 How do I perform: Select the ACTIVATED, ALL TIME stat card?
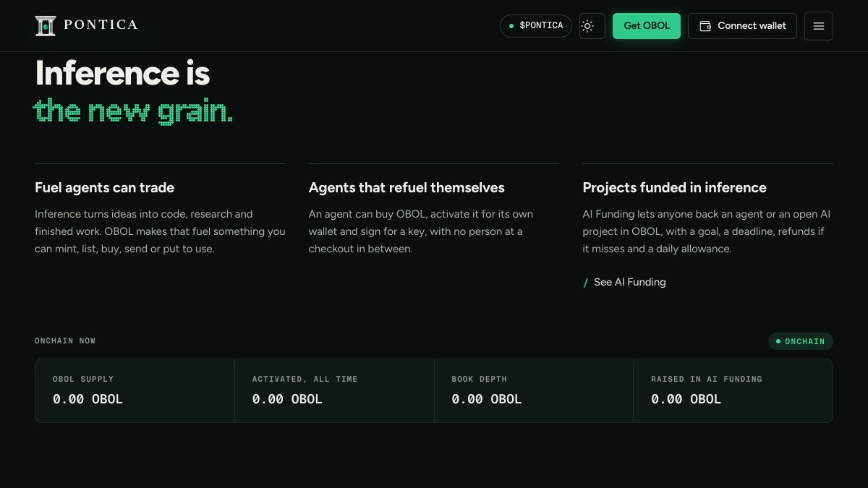pos(334,391)
